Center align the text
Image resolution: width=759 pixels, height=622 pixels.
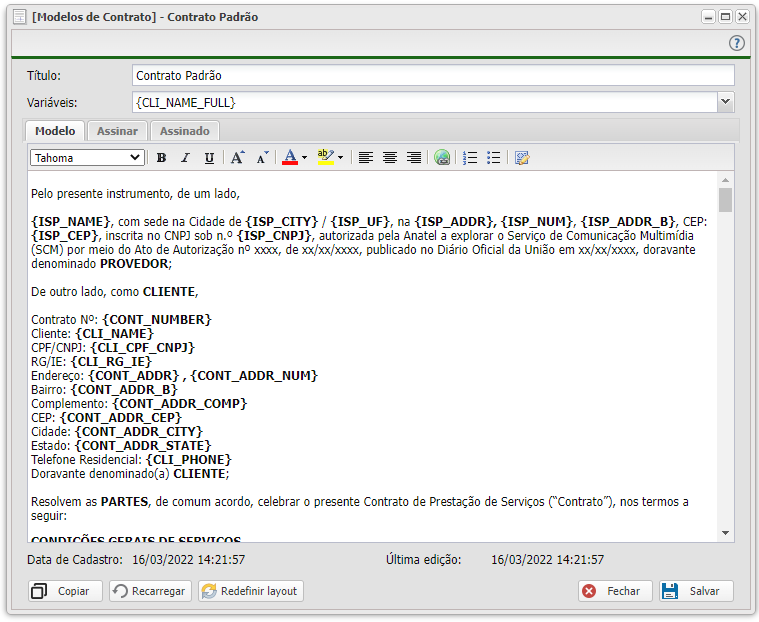tap(390, 158)
